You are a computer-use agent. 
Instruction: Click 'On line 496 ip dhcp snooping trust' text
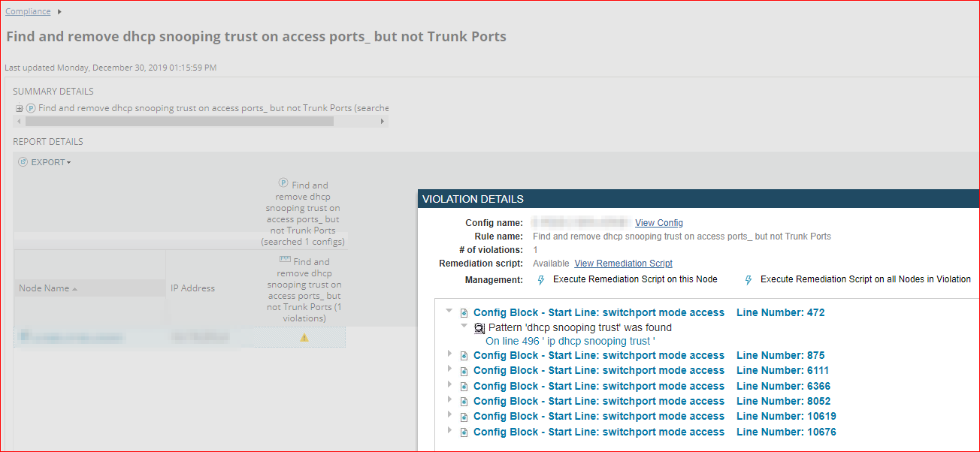pos(570,341)
